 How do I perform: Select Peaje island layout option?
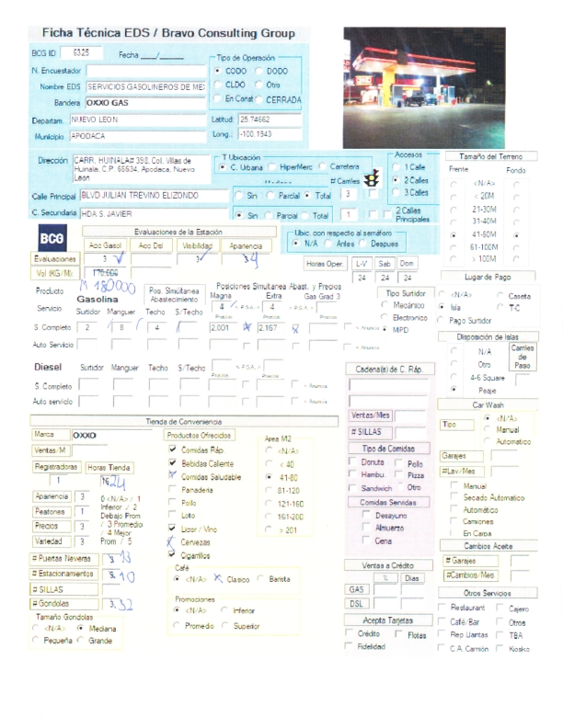[454, 389]
